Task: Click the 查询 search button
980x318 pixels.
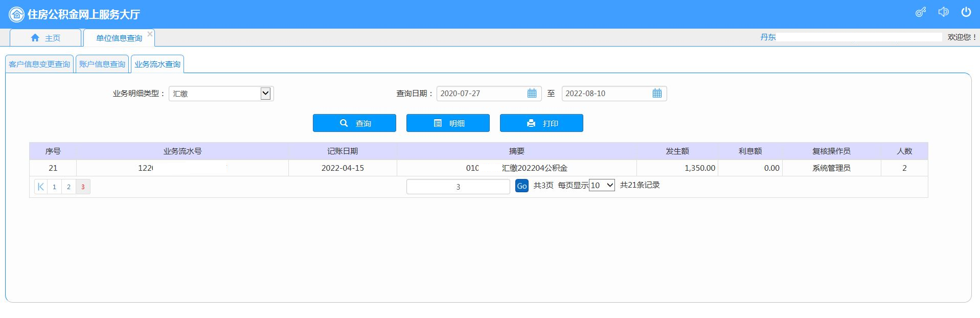Action: (354, 123)
